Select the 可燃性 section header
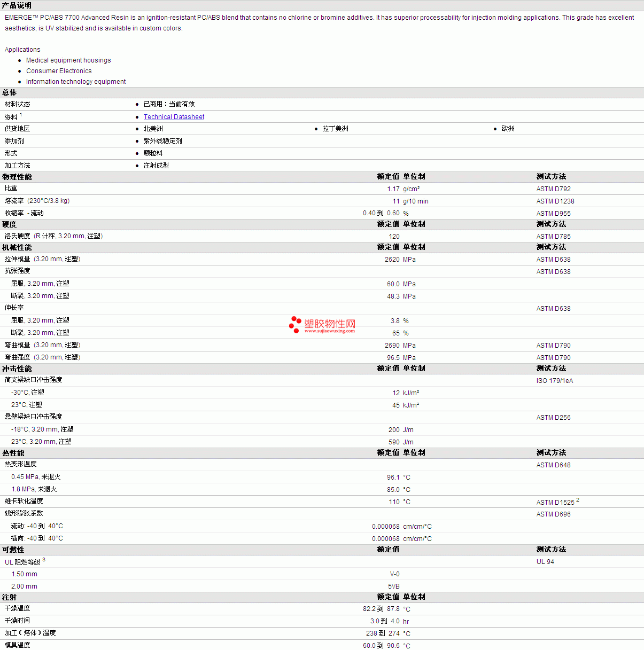This screenshot has height=650, width=644. click(x=13, y=550)
